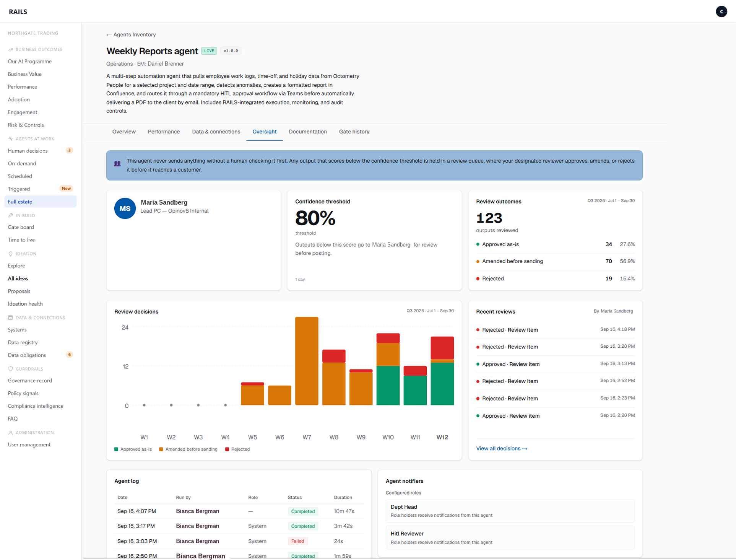Click the Failed status in Agent log
This screenshot has height=560, width=736.
[297, 541]
